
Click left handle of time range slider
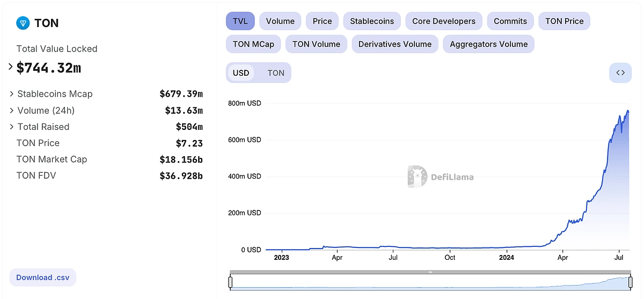point(231,282)
